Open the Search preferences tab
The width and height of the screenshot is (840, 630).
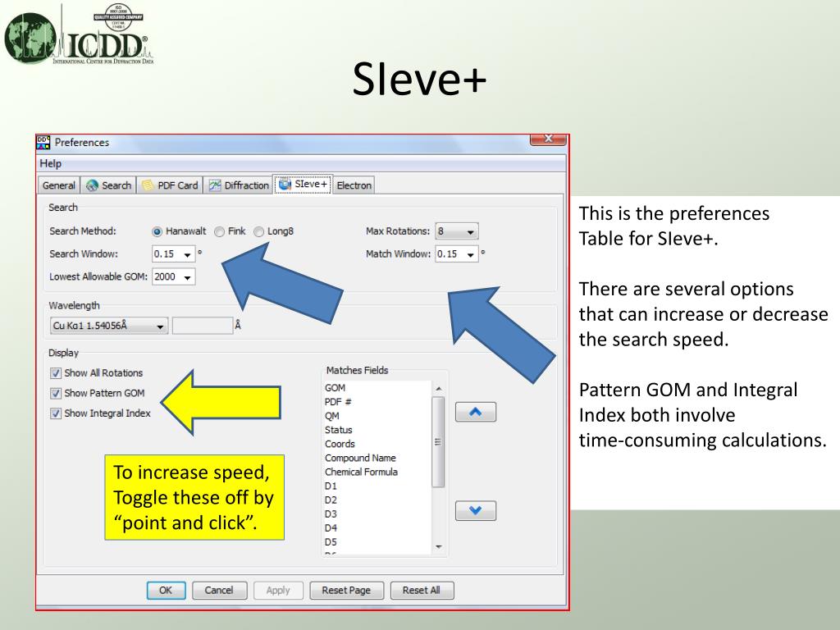point(108,185)
